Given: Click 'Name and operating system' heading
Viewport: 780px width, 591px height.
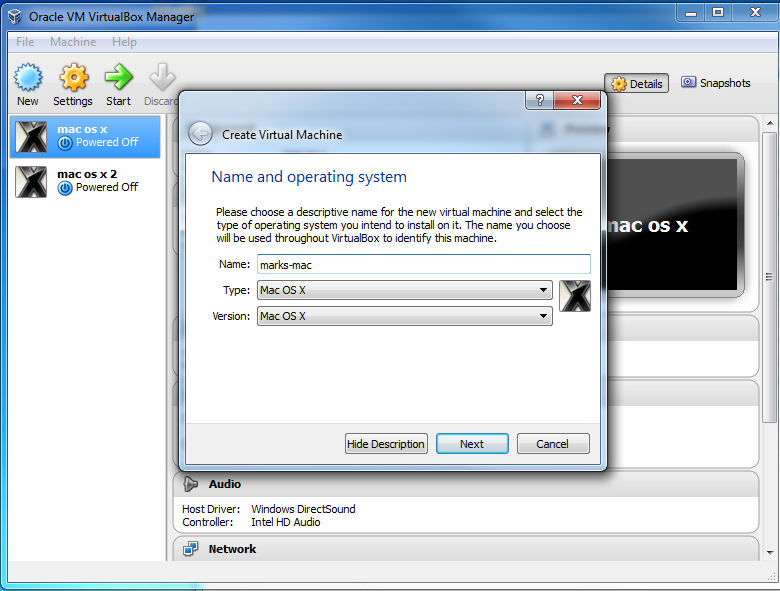Looking at the screenshot, I should pyautogui.click(x=309, y=177).
